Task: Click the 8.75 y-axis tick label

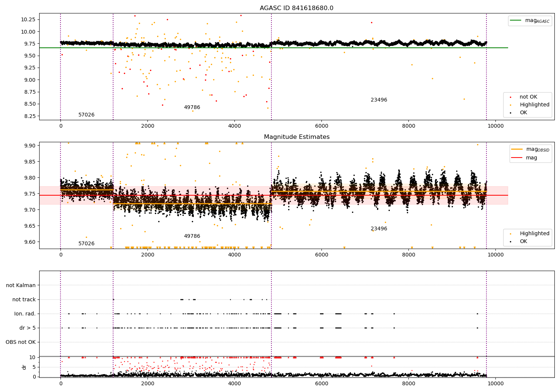Action: [30, 92]
